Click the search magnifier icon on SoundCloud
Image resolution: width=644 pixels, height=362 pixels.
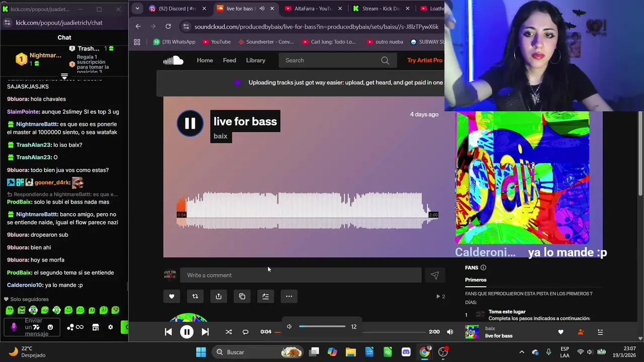(x=385, y=60)
